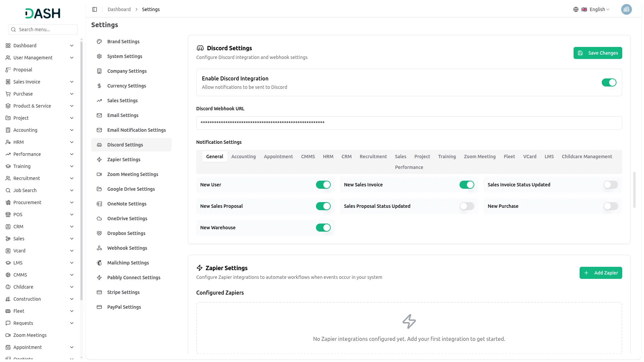Image resolution: width=644 pixels, height=362 pixels.
Task: Select the OneDrive Settings cloud icon
Action: click(x=99, y=219)
